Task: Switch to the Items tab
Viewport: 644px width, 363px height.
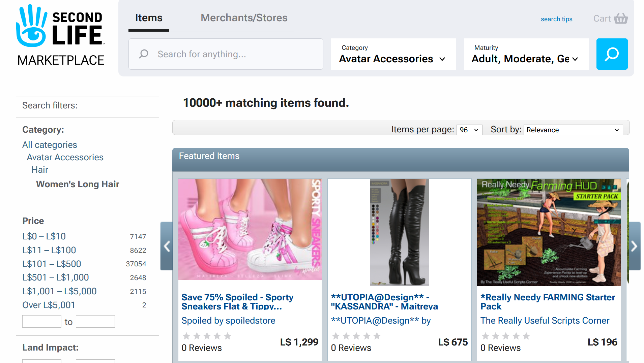Action: click(x=149, y=18)
